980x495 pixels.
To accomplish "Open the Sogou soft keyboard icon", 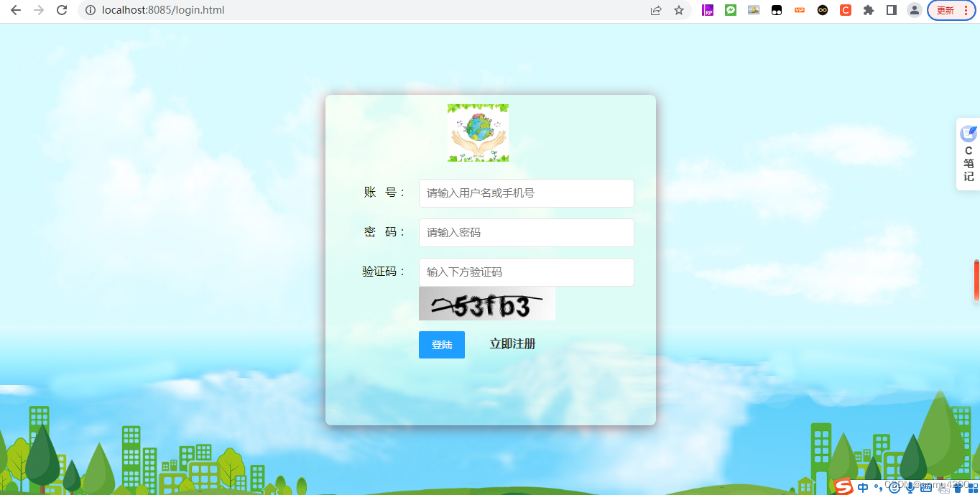I will click(926, 487).
